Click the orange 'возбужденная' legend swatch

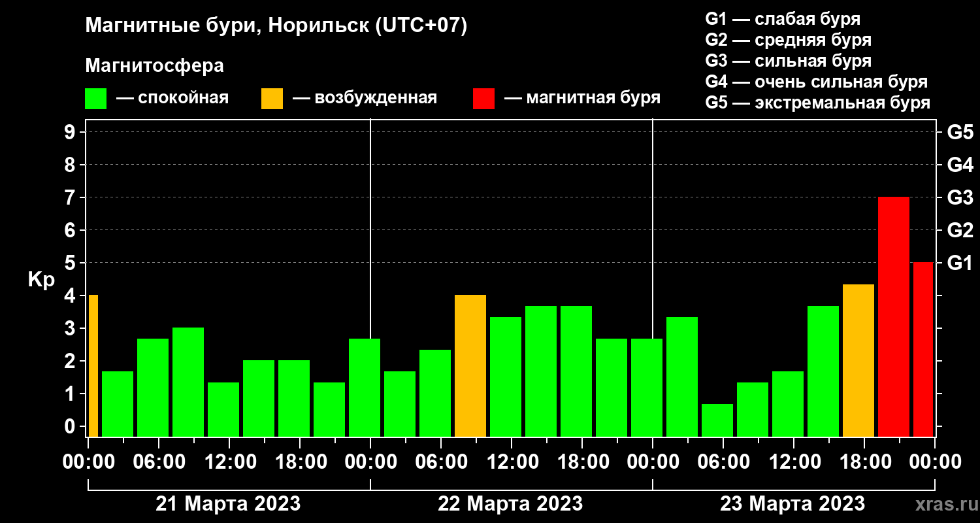272,99
